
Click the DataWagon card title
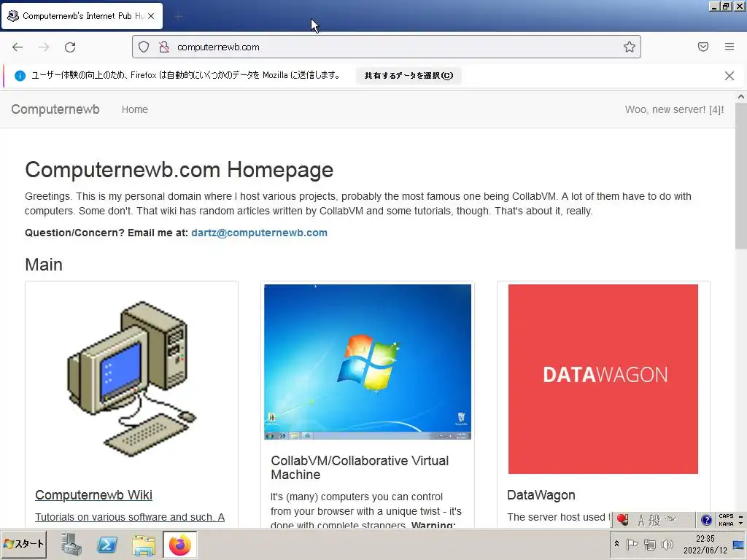tap(541, 495)
